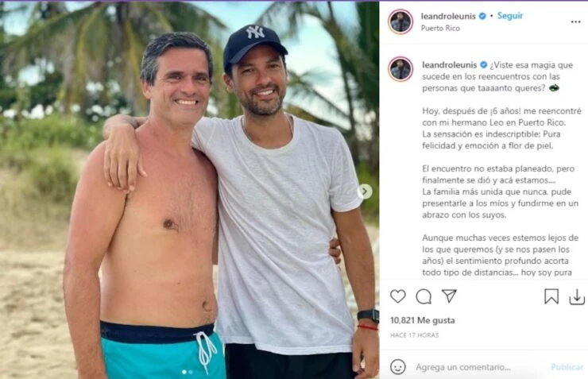Focus the Agrega un comentario input field

477,367
